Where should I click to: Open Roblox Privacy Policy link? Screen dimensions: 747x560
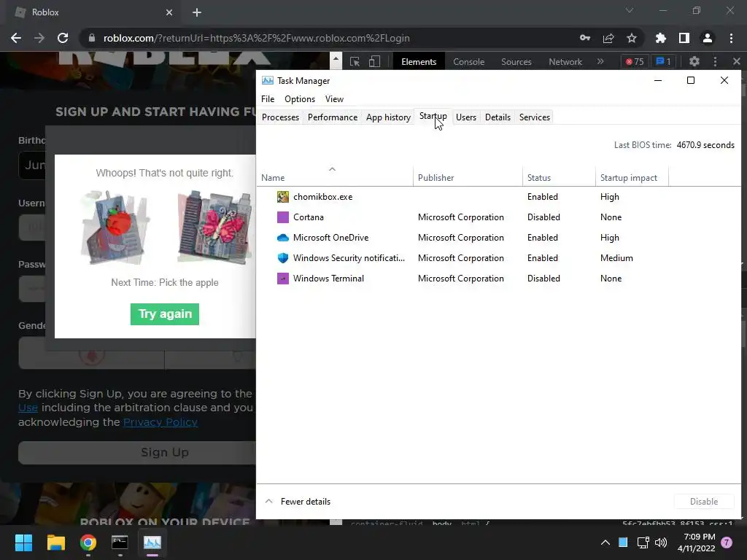(x=160, y=422)
